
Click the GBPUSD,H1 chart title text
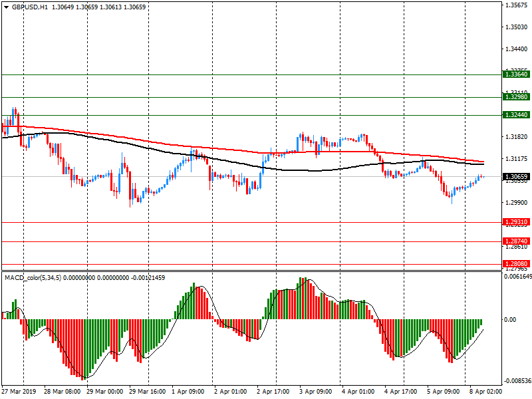coord(29,7)
